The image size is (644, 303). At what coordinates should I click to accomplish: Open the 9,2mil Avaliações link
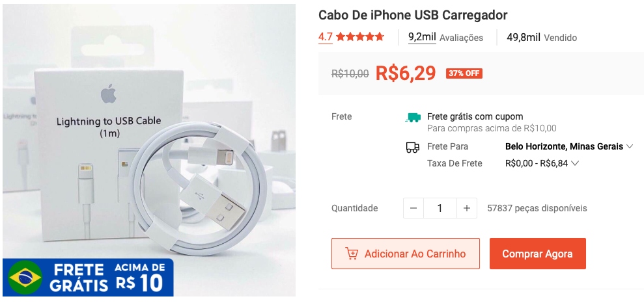click(445, 37)
